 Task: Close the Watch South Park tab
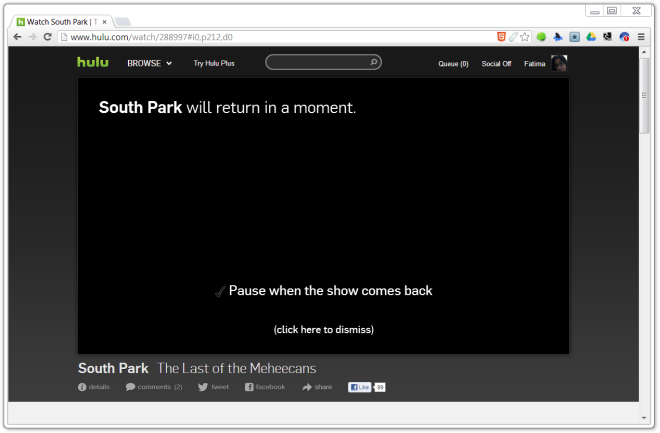[x=104, y=22]
